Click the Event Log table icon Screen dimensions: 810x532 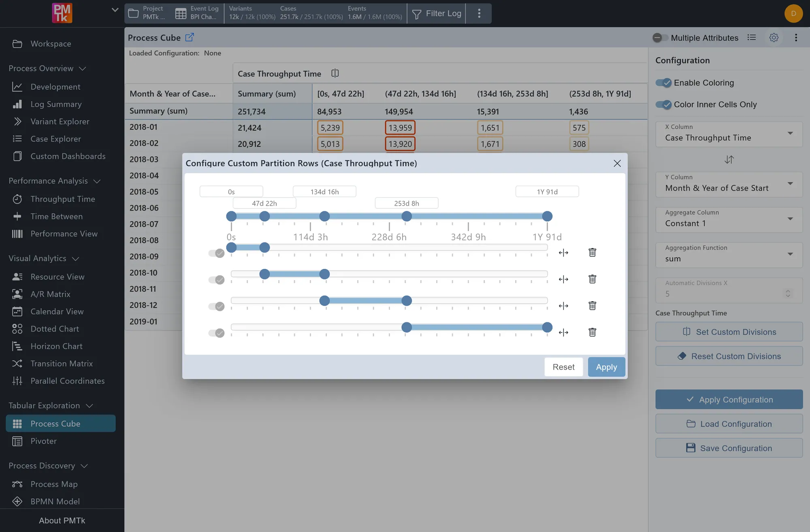(x=181, y=13)
